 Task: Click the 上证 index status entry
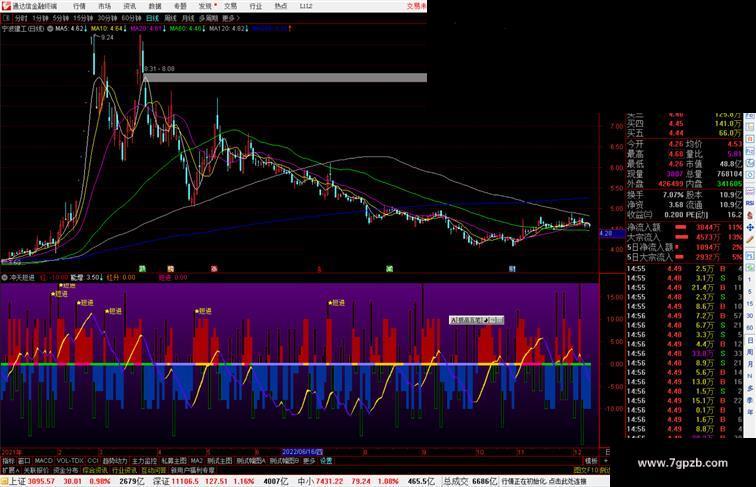coord(75,481)
